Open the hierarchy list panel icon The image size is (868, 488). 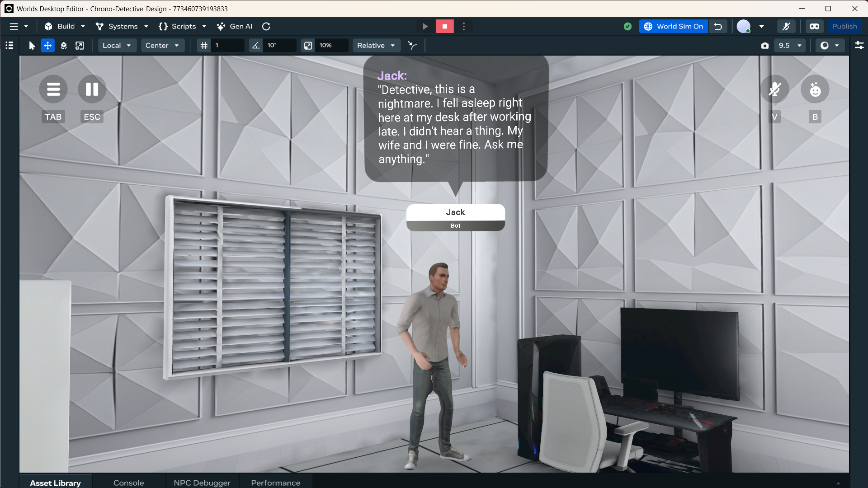point(9,45)
